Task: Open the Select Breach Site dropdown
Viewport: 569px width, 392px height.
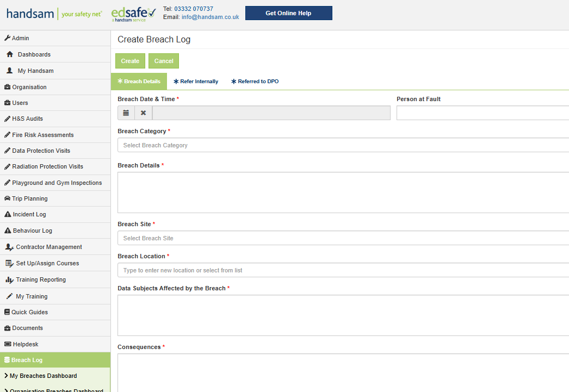Action: click(x=343, y=238)
